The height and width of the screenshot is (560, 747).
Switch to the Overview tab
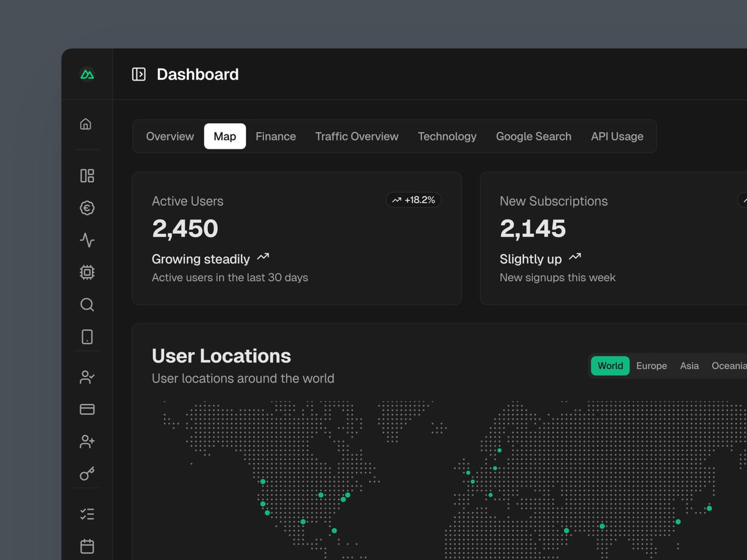(170, 136)
